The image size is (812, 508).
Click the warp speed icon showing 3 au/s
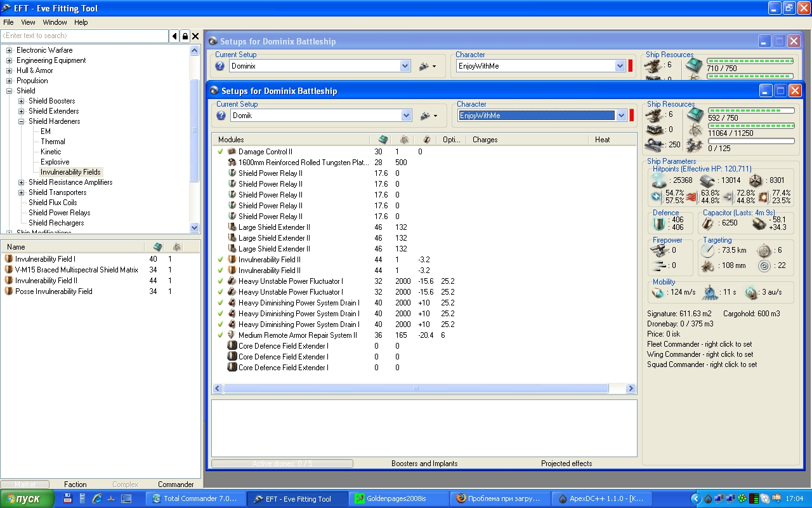pos(751,292)
